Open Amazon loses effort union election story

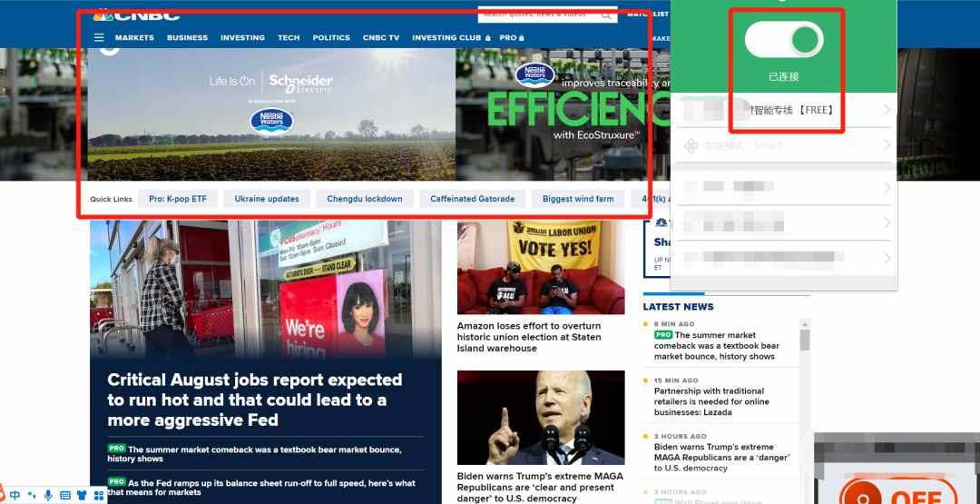pos(529,337)
